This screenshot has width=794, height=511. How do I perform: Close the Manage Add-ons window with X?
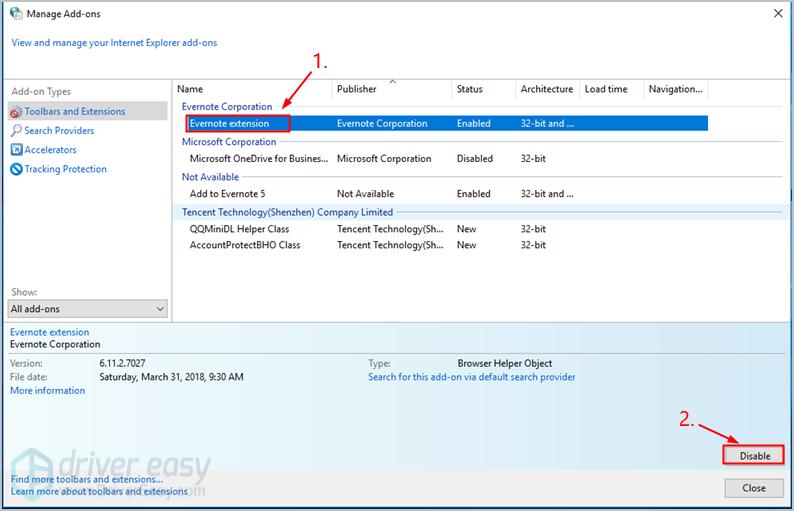coord(778,13)
